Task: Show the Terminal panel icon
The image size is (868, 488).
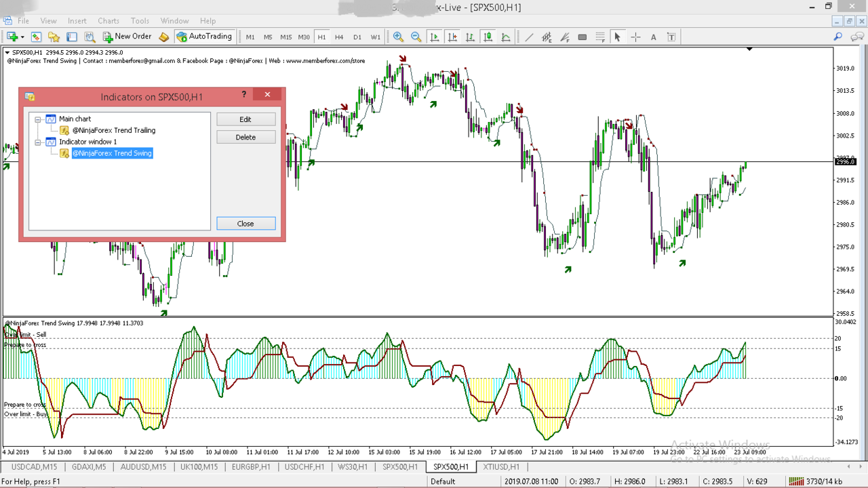Action: [71, 37]
